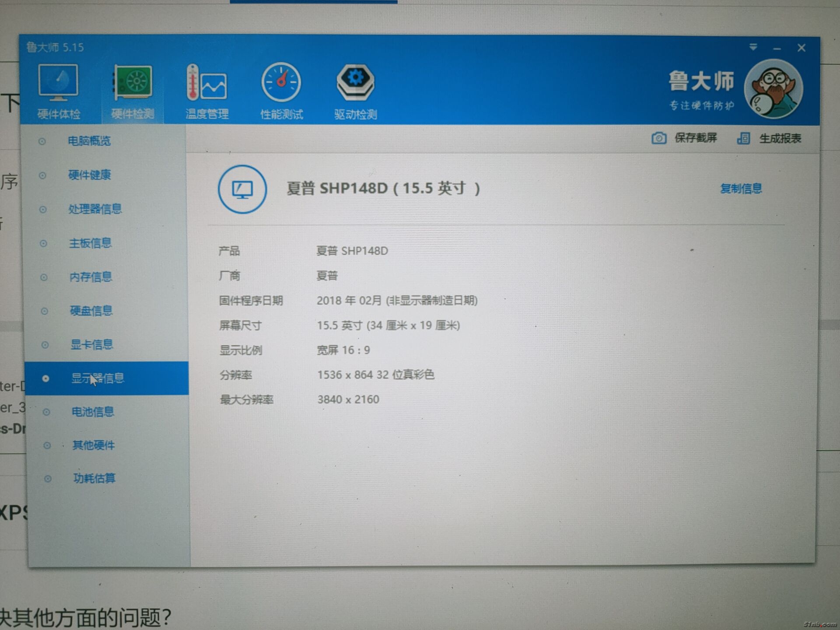The image size is (840, 630).
Task: Click the heading 夏普 SHP148D (15.5 英寸)
Action: 383,189
